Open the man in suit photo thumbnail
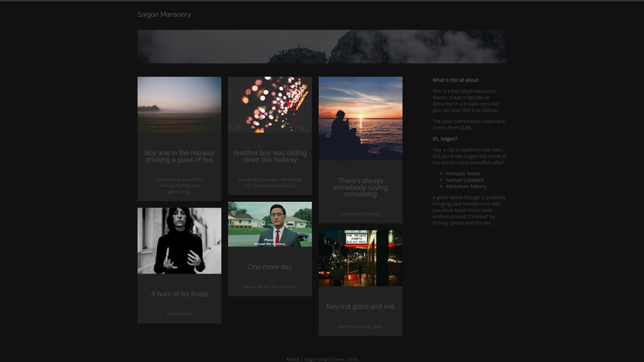Viewport: 644px width, 362px height. (270, 224)
